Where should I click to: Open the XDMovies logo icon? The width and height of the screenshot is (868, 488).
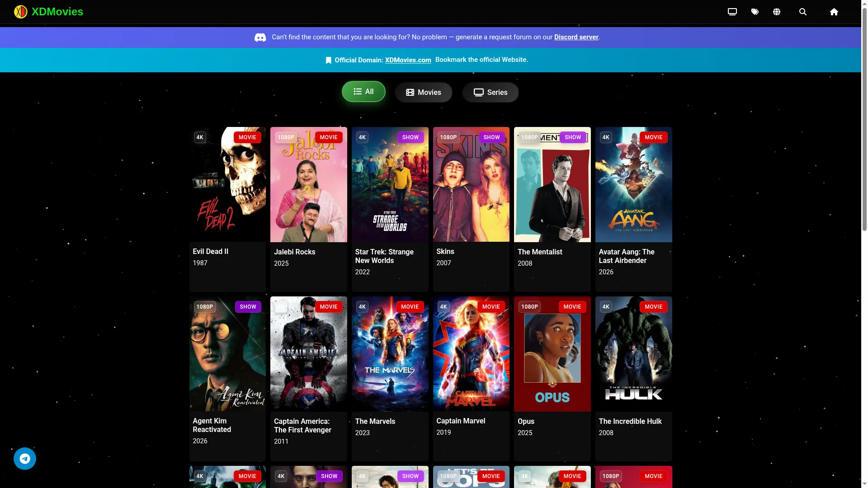[20, 12]
